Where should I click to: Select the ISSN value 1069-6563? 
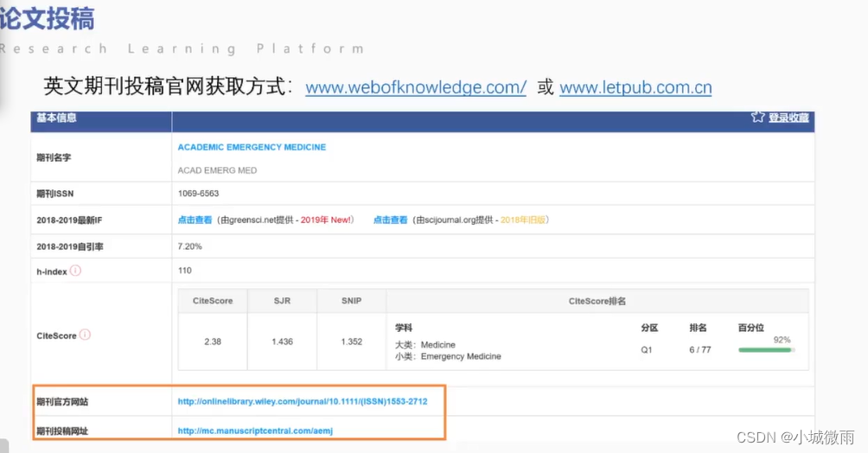pyautogui.click(x=198, y=194)
